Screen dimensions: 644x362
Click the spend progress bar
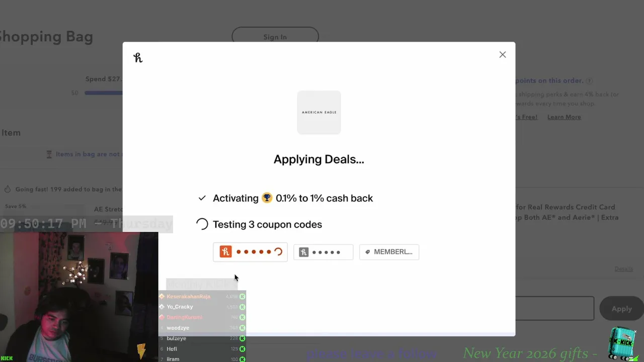tap(104, 93)
